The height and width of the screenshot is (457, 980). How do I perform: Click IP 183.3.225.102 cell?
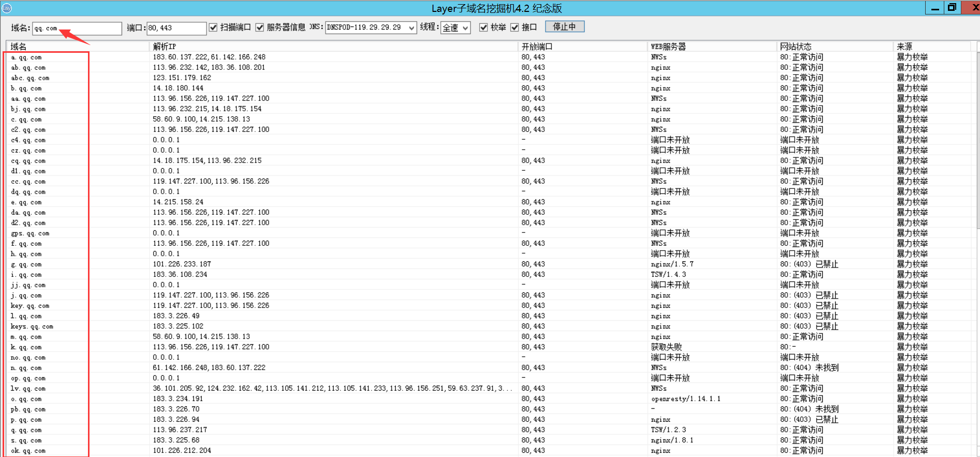tap(178, 326)
